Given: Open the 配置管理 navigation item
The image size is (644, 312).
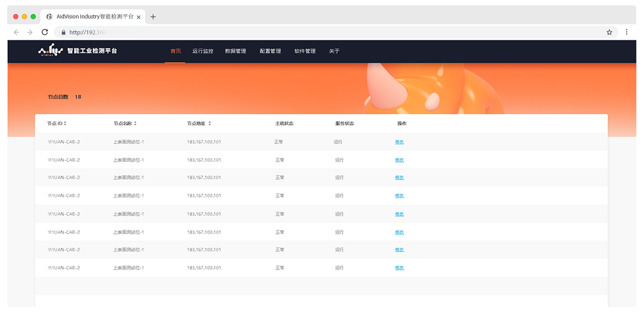Looking at the screenshot, I should [271, 51].
